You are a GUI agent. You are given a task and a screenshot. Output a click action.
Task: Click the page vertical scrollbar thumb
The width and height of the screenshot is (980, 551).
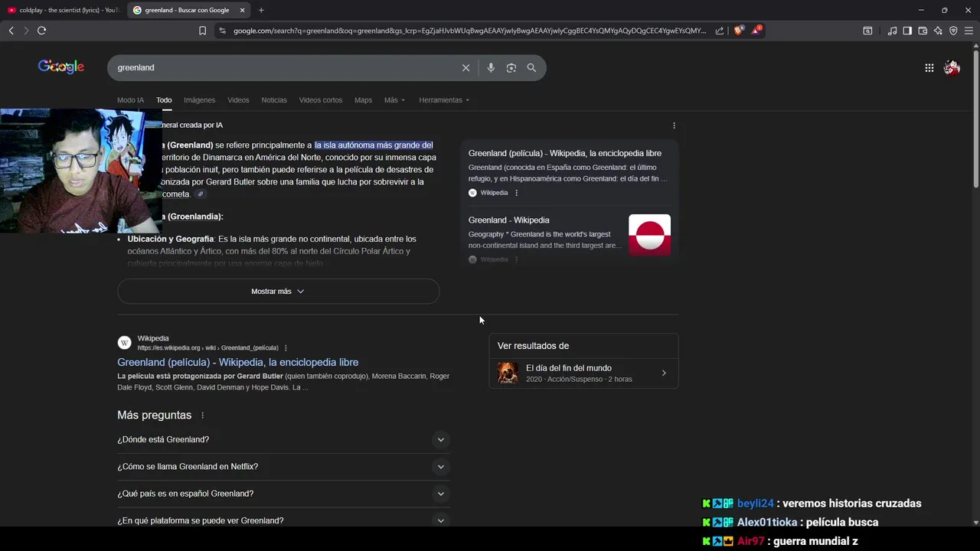click(x=975, y=119)
